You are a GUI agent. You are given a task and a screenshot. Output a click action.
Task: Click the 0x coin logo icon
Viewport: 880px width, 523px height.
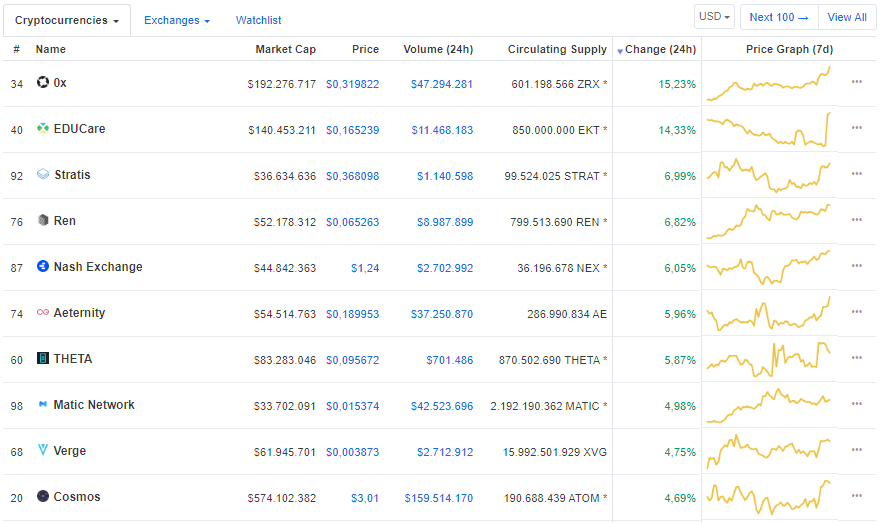click(x=43, y=82)
